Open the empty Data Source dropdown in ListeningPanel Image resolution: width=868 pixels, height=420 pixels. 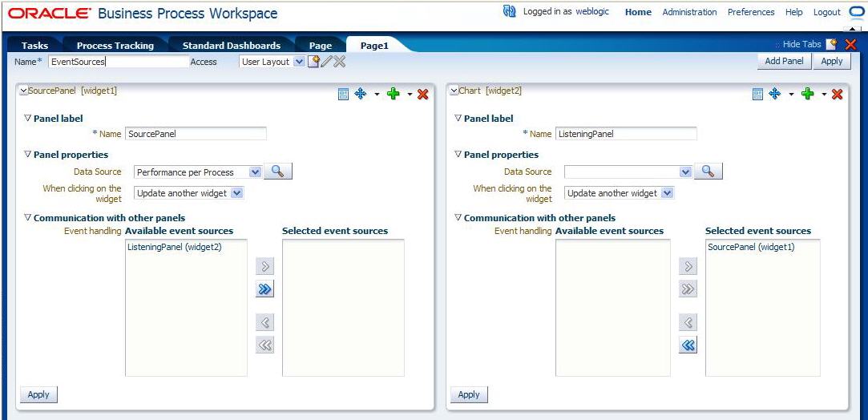pyautogui.click(x=686, y=172)
